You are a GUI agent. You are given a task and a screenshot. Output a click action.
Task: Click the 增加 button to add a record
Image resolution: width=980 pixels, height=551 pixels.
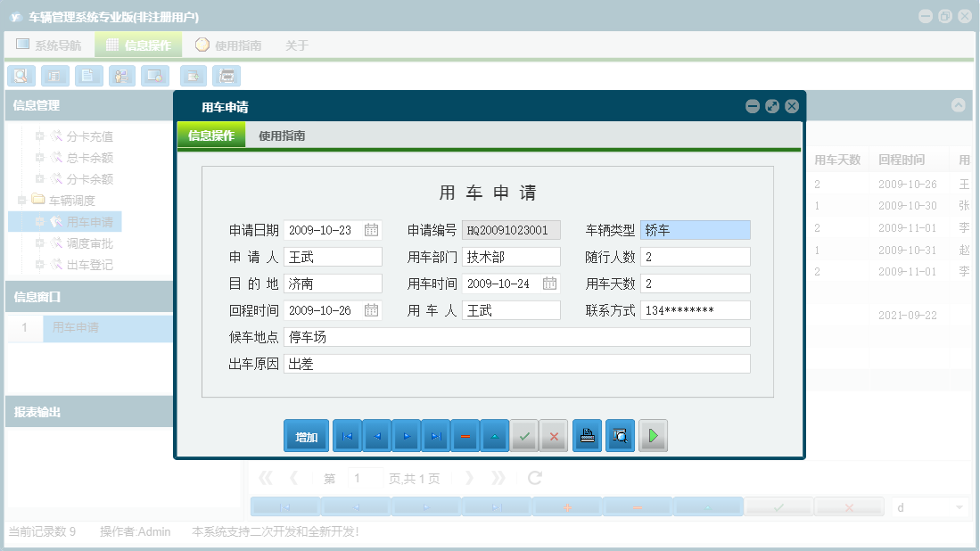point(306,435)
